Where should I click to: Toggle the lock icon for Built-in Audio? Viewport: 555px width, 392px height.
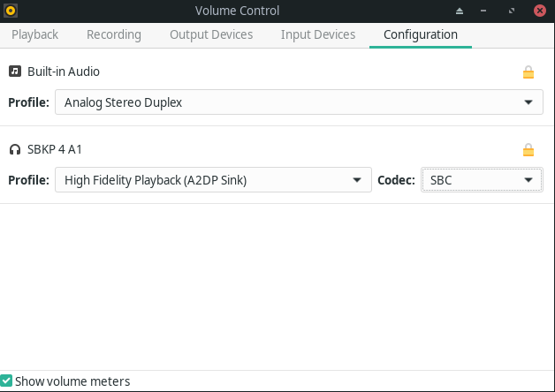tap(528, 72)
